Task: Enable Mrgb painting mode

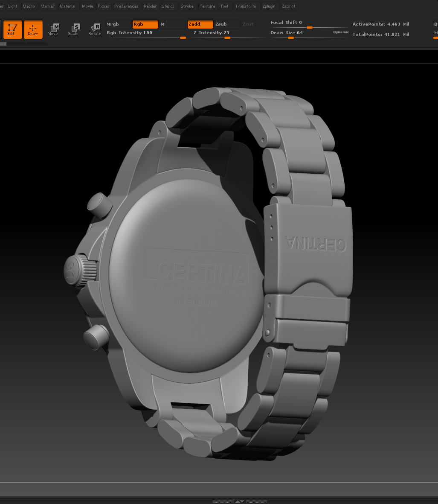Action: pos(118,24)
